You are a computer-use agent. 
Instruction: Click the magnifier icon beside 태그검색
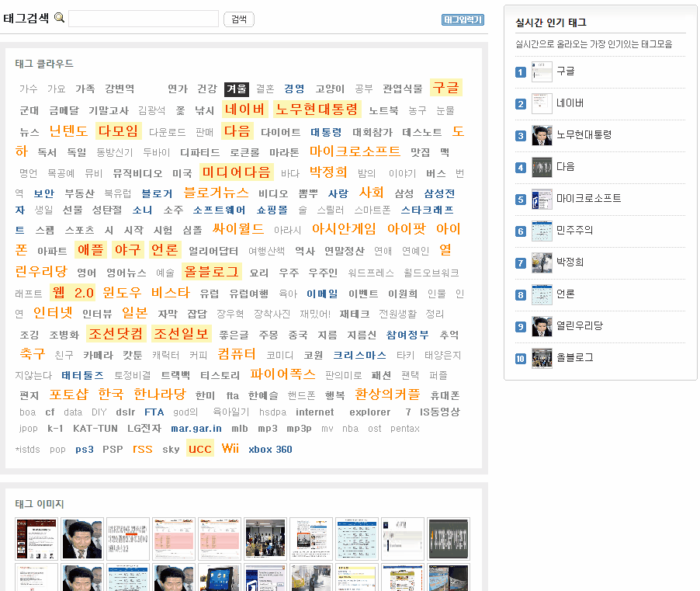coord(59,18)
